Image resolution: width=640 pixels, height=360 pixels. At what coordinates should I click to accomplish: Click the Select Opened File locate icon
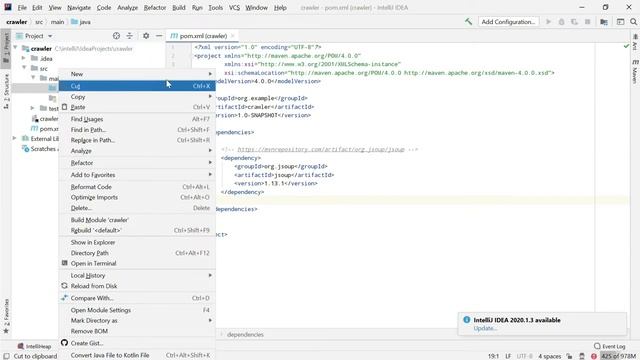(x=116, y=36)
